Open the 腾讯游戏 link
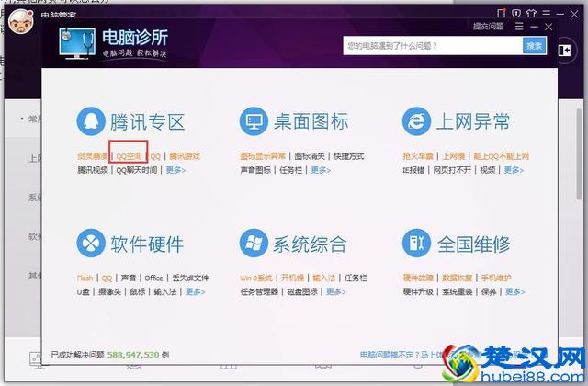The width and height of the screenshot is (588, 386). pos(185,156)
